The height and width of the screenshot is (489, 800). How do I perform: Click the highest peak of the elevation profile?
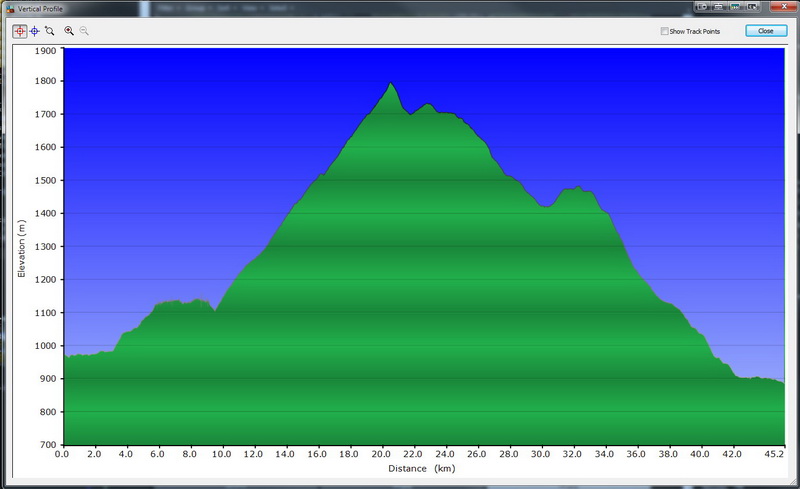point(390,83)
